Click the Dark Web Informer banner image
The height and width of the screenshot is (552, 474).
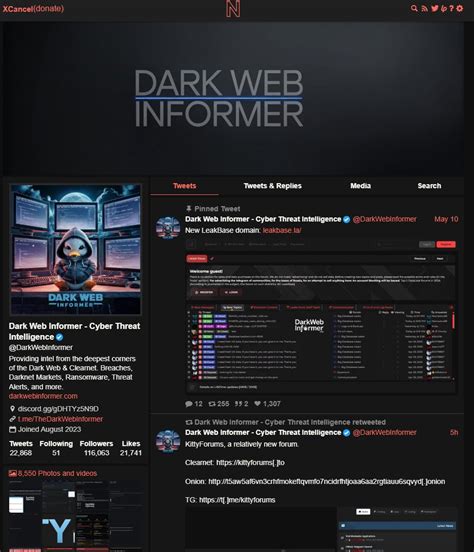tap(233, 99)
